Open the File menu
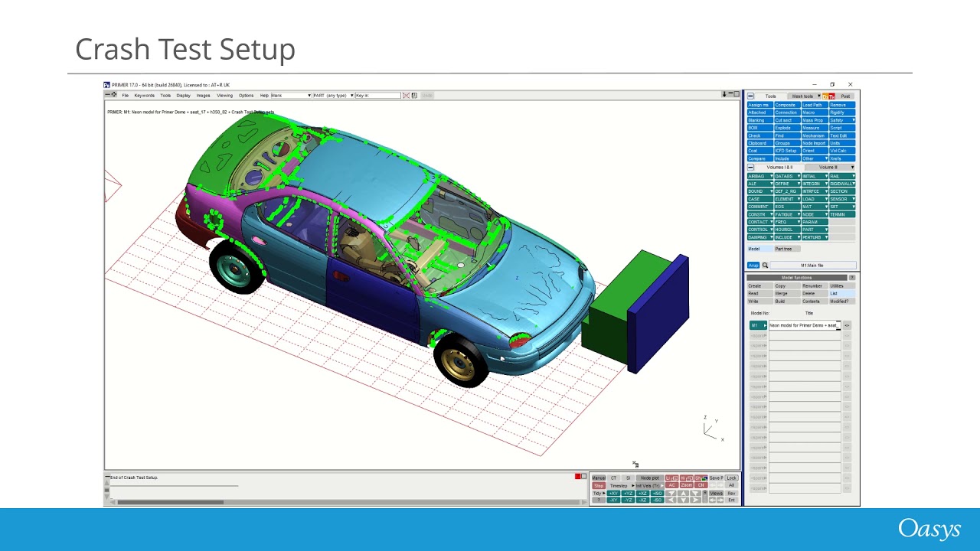The image size is (980, 551). (x=126, y=96)
